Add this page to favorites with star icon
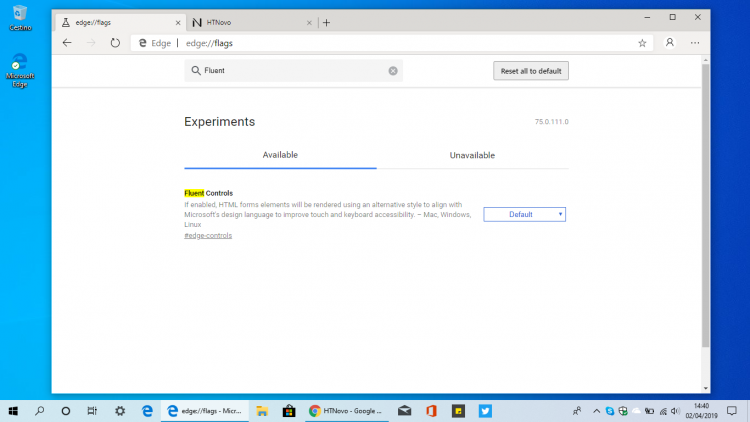 point(642,43)
